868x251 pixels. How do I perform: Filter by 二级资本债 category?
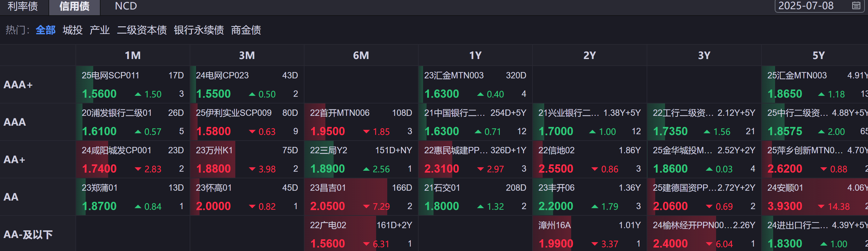coord(141,30)
